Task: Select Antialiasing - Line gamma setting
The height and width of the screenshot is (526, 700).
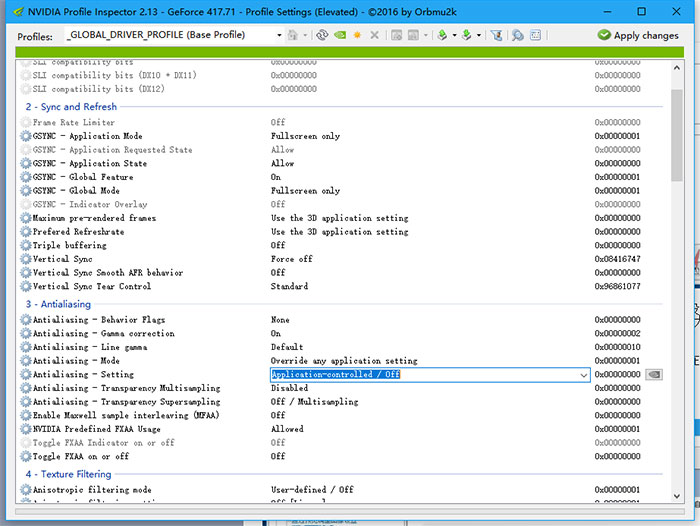Action: coord(90,347)
